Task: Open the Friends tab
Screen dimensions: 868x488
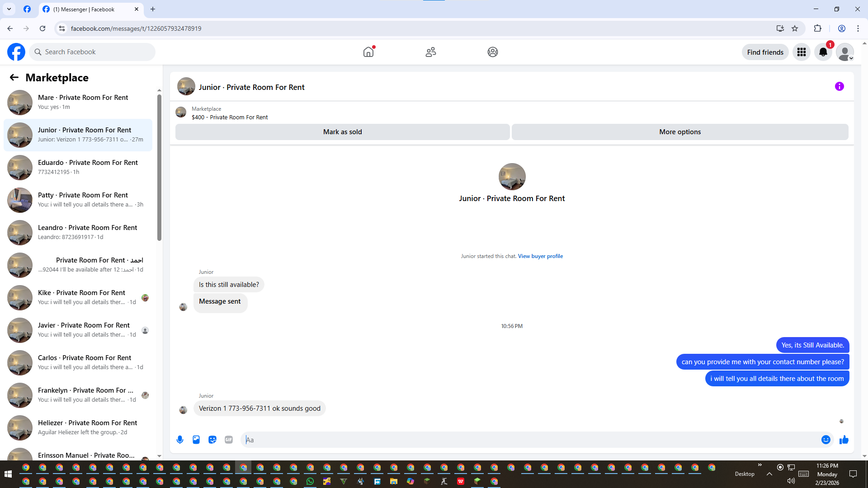Action: click(x=430, y=52)
